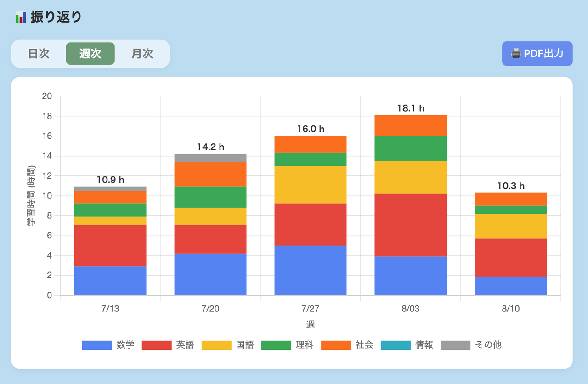Toggle the 英語 legend item

(x=168, y=345)
